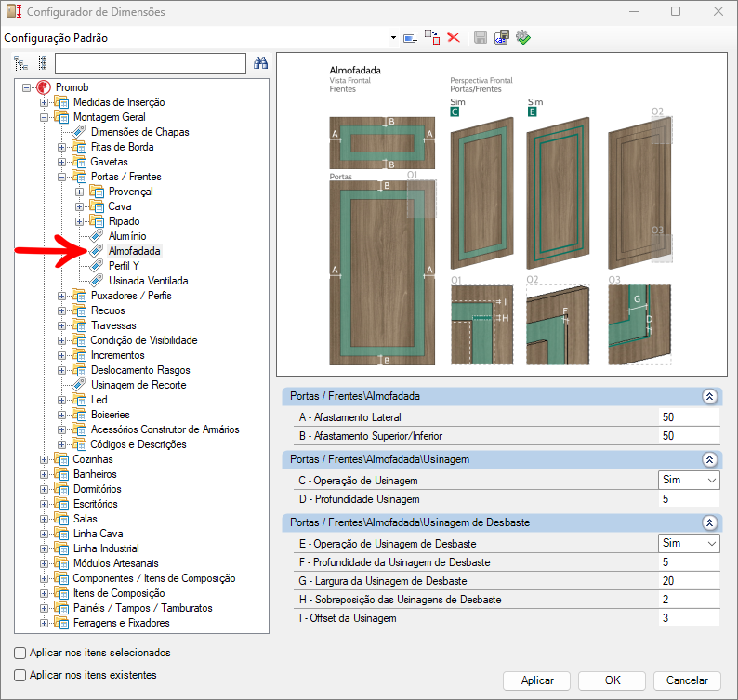Click the A - Afastamento Lateral value field
Viewport: 738px width, 700px height.
(x=689, y=417)
